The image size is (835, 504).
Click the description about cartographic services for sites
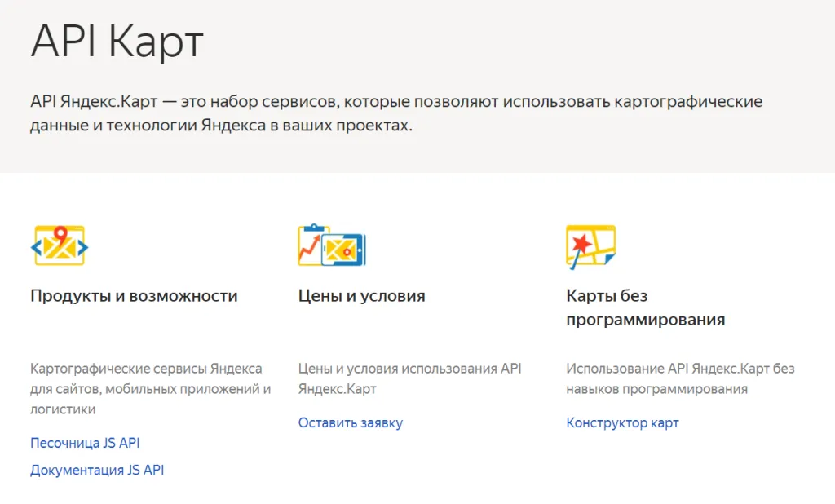click(150, 389)
